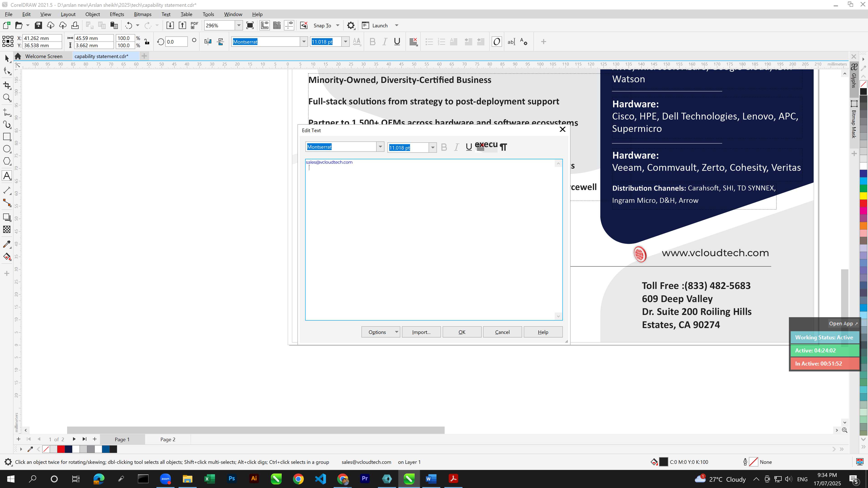The height and width of the screenshot is (488, 868).
Task: Toggle Bold in the Edit Text dialog
Action: coord(444,147)
